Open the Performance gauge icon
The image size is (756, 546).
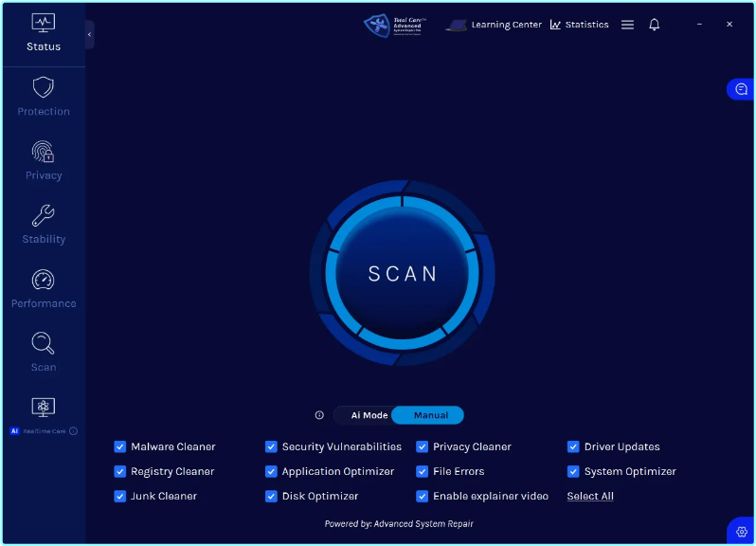(44, 281)
